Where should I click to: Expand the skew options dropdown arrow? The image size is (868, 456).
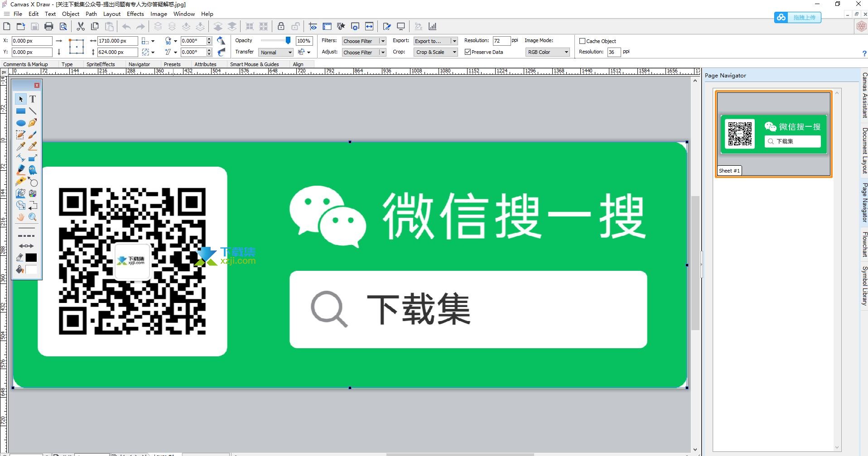(x=175, y=53)
